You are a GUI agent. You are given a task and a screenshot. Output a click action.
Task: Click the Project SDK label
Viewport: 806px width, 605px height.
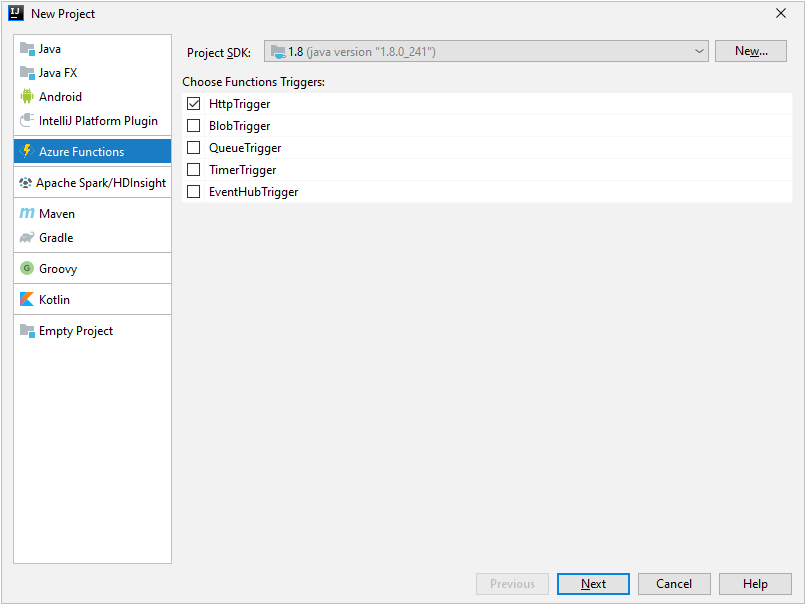pos(219,53)
